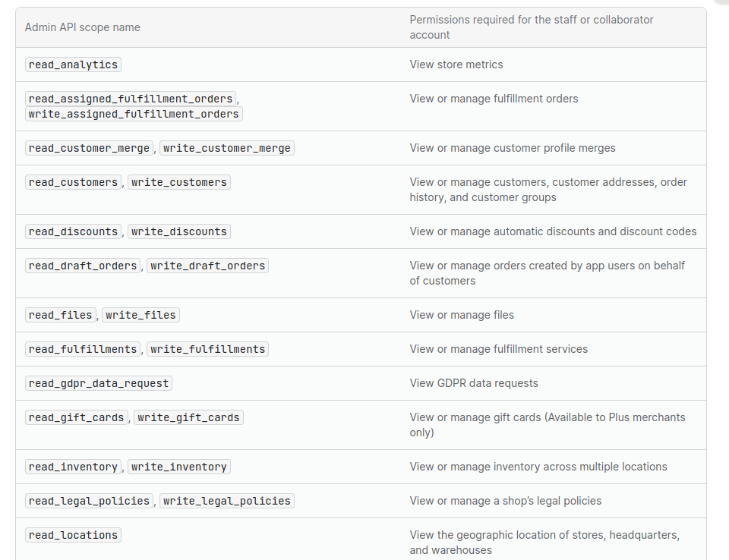The width and height of the screenshot is (729, 560).
Task: Click the write_customers scope badge
Action: point(178,182)
